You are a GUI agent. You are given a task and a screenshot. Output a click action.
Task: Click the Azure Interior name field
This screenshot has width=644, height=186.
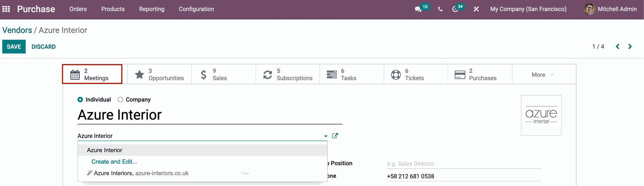pos(210,115)
